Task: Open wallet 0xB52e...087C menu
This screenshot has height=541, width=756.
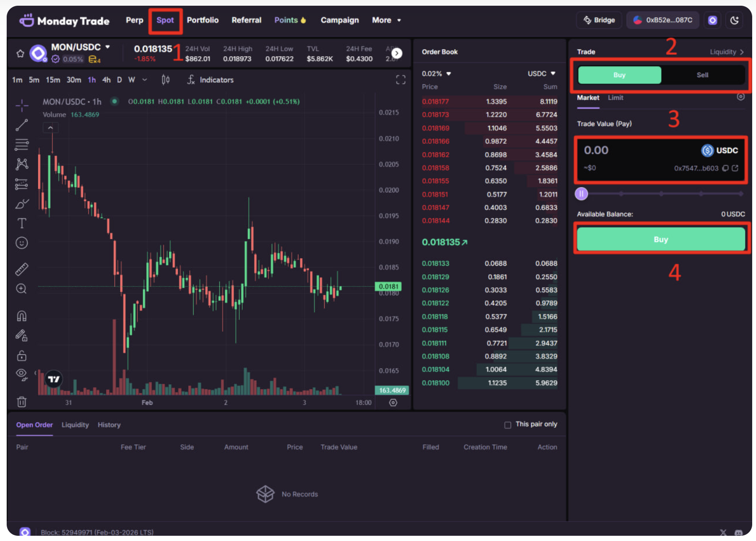Action: click(x=663, y=20)
